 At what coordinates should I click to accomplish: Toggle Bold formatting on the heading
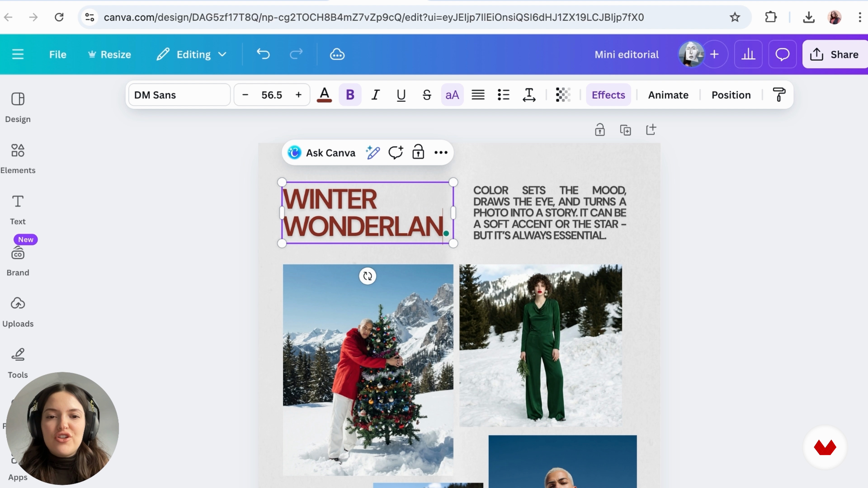[350, 95]
